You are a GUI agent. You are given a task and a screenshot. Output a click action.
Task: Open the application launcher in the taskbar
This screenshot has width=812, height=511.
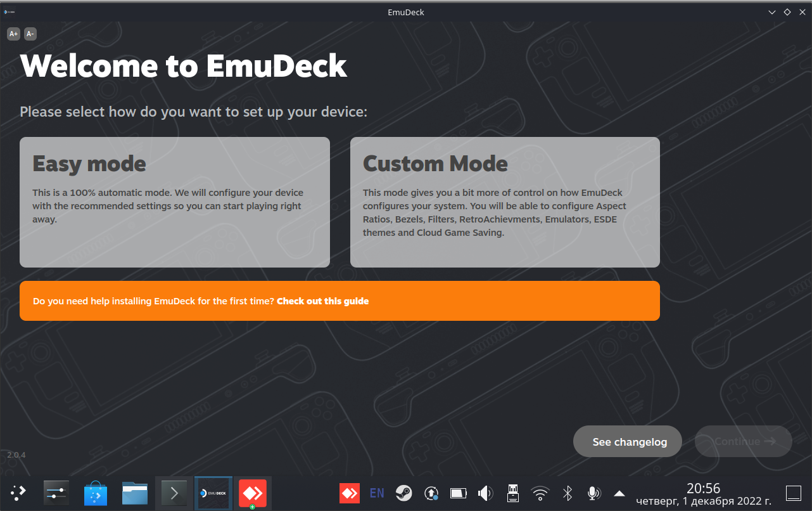coord(18,493)
